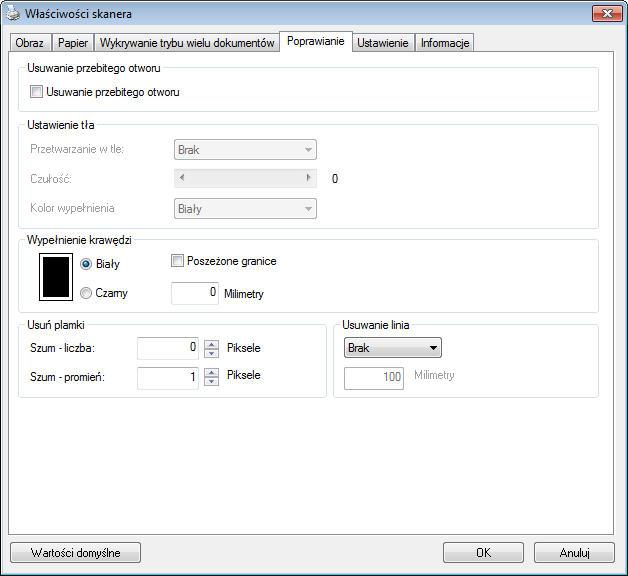The height and width of the screenshot is (576, 628).
Task: Decrease Szum - liczba with down arrow
Action: pos(211,353)
